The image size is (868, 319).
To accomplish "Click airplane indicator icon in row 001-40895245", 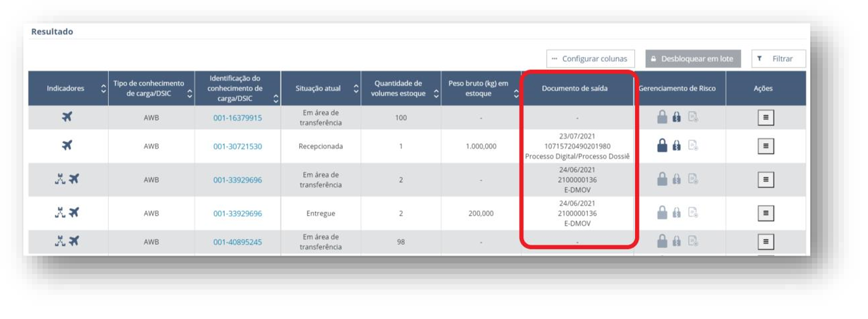I will [74, 241].
